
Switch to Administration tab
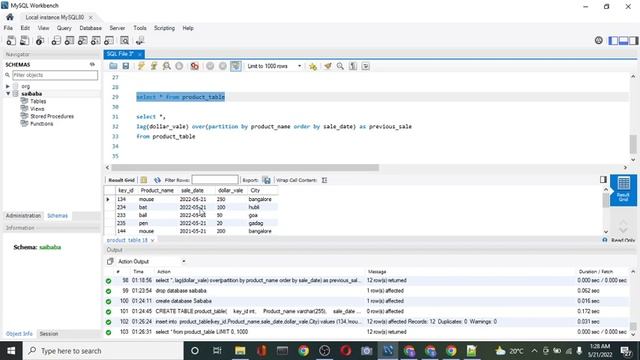pos(23,216)
